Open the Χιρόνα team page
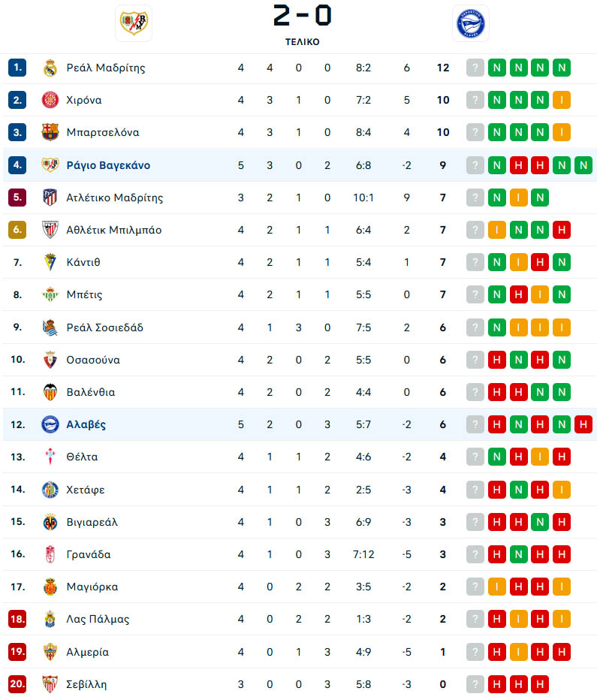This screenshot has width=597, height=700. 84,100
